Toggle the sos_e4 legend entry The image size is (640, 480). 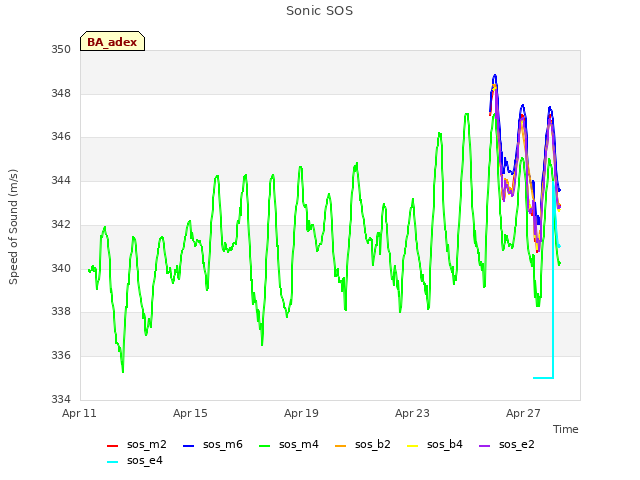click(x=135, y=461)
